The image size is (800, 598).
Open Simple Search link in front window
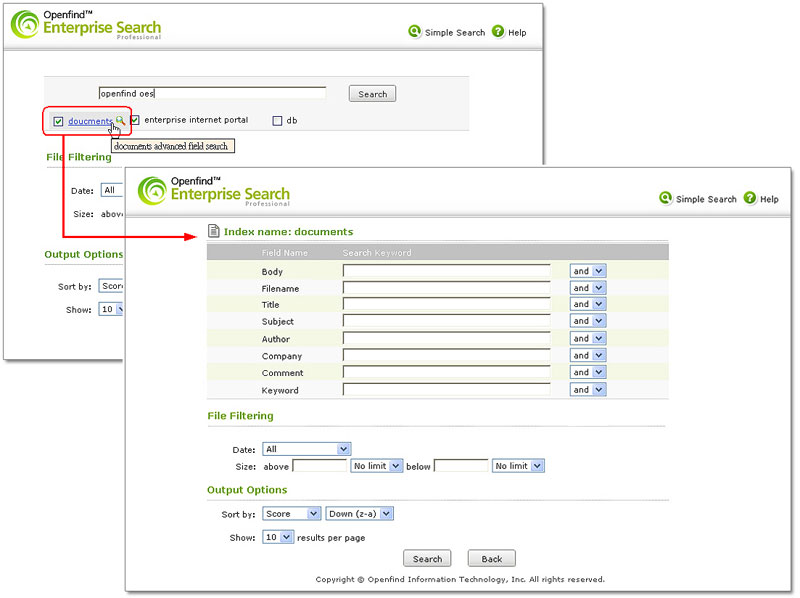tap(706, 199)
